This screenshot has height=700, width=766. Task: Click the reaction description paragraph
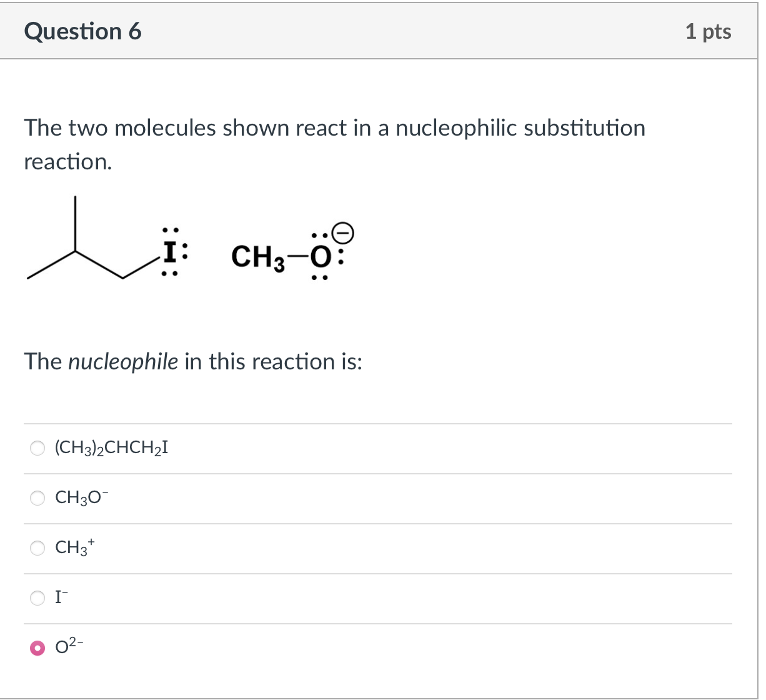(x=334, y=144)
